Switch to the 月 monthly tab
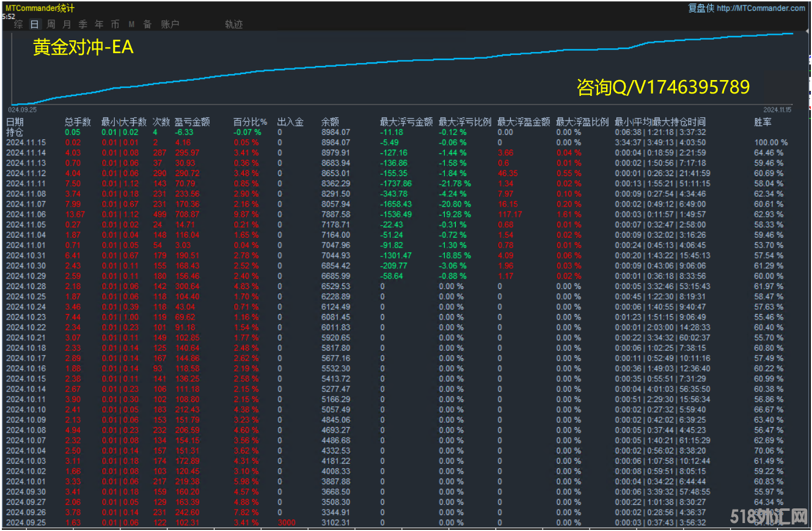The image size is (812, 531). coord(67,24)
